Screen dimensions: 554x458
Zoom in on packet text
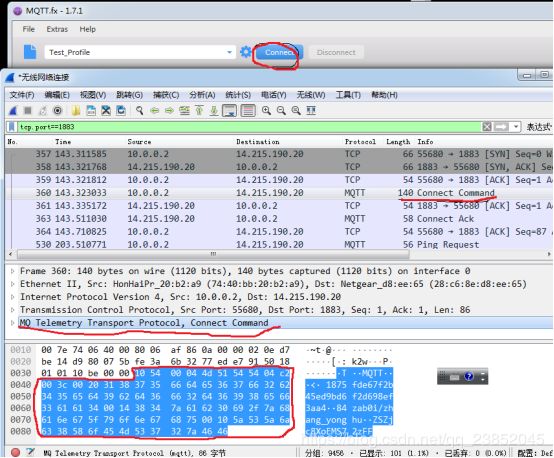[x=266, y=111]
